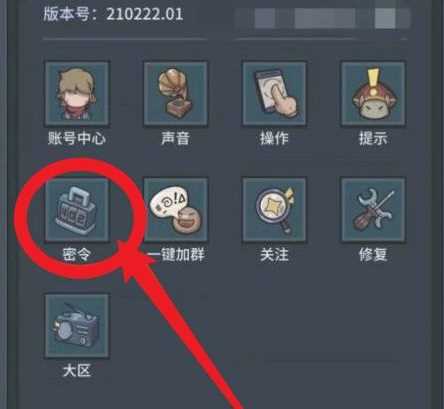Screen dimensions: 444x409
Task: Click the 操作 text label
Action: pos(274,138)
